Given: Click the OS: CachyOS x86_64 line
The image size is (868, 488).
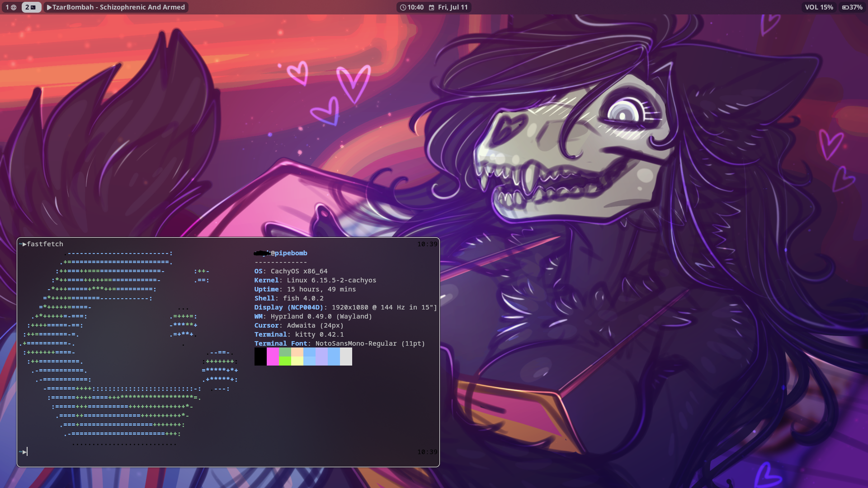Looking at the screenshot, I should point(291,271).
